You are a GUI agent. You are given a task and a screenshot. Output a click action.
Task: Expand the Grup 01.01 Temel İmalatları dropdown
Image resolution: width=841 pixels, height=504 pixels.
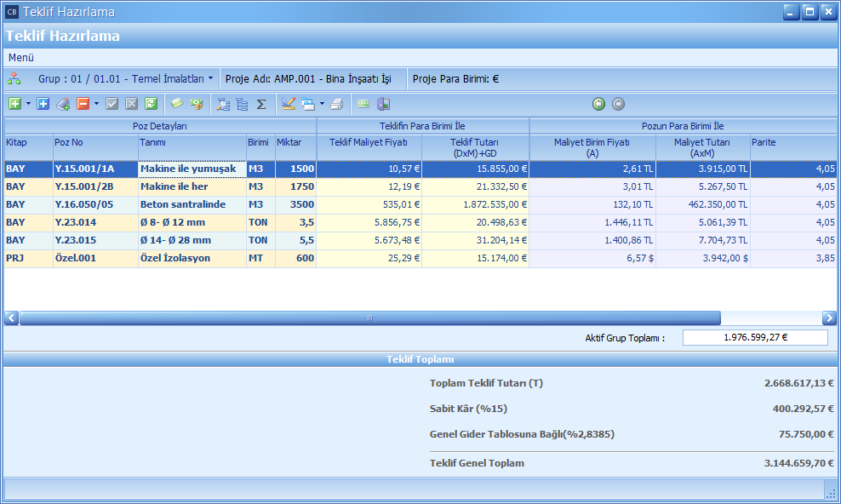210,78
